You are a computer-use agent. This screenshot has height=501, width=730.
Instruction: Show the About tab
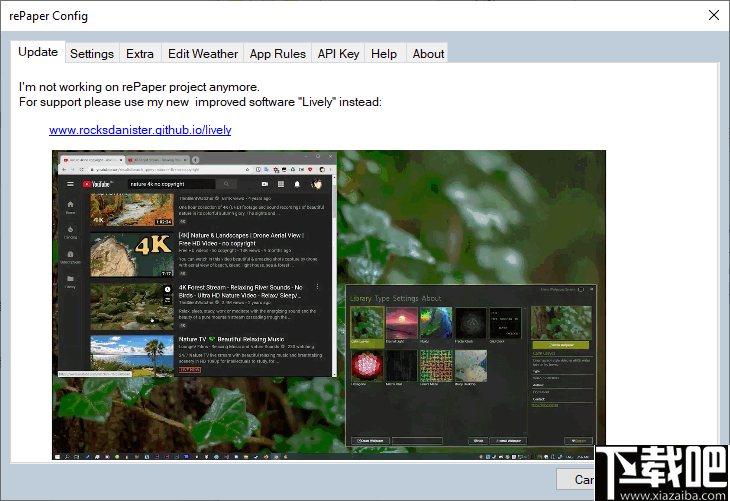click(x=428, y=54)
